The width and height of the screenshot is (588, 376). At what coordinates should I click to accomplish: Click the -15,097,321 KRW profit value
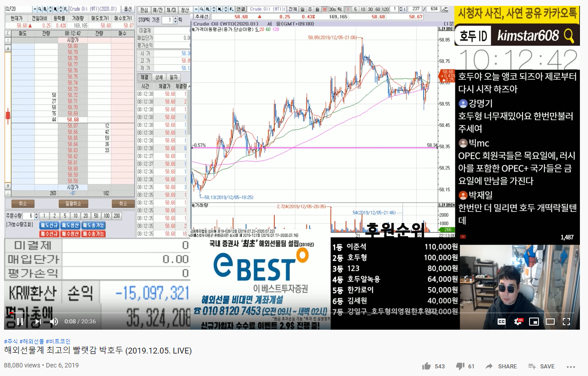pyautogui.click(x=152, y=294)
